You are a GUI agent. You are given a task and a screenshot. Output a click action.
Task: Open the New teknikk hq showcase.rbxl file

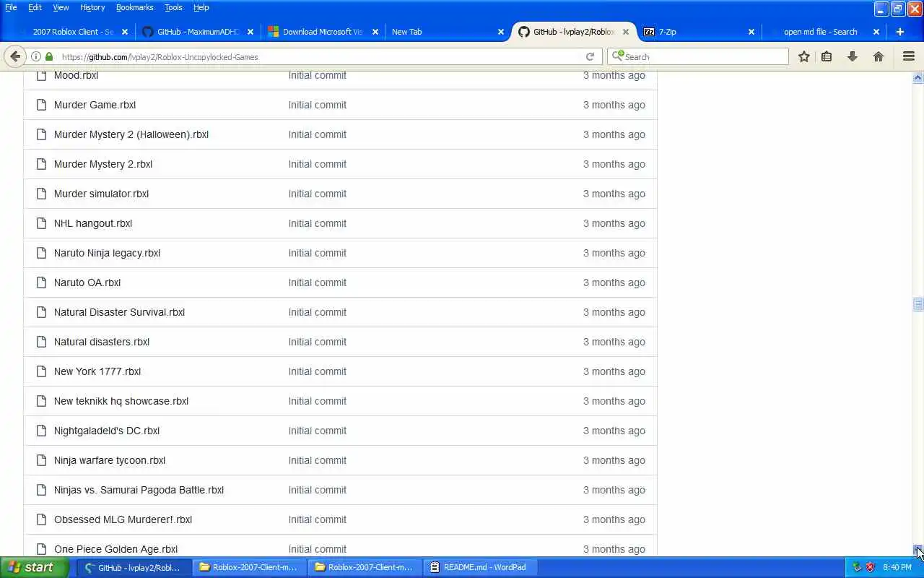click(121, 401)
